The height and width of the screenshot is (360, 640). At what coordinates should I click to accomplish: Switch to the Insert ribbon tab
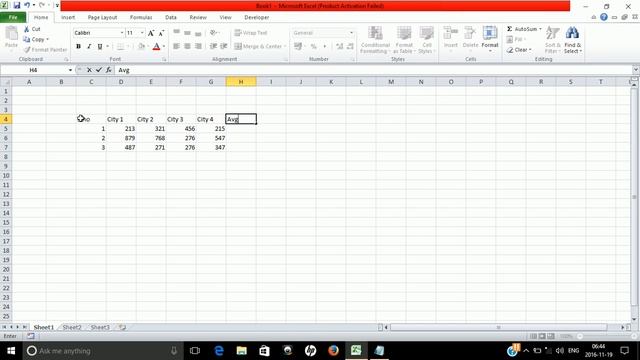(68, 18)
